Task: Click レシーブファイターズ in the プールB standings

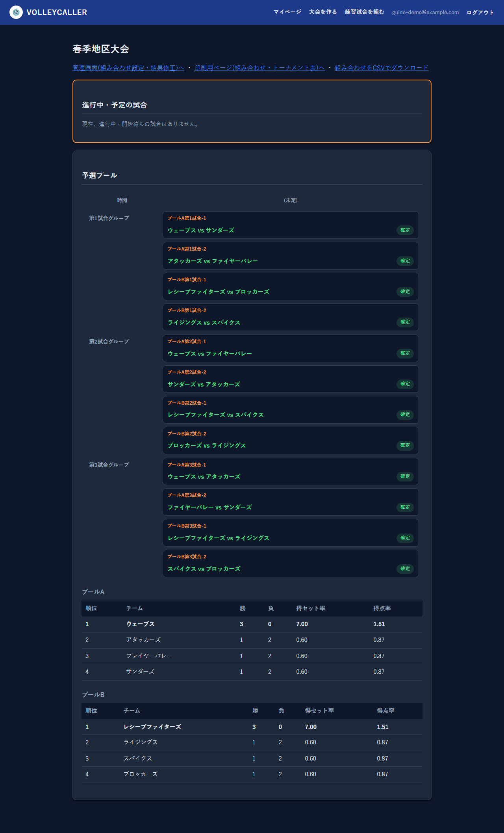Action: 152,727
